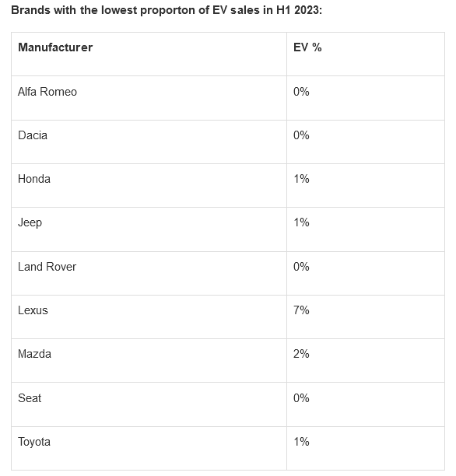Click Seat's 0% EV value
This screenshot has width=456, height=476.
point(301,398)
